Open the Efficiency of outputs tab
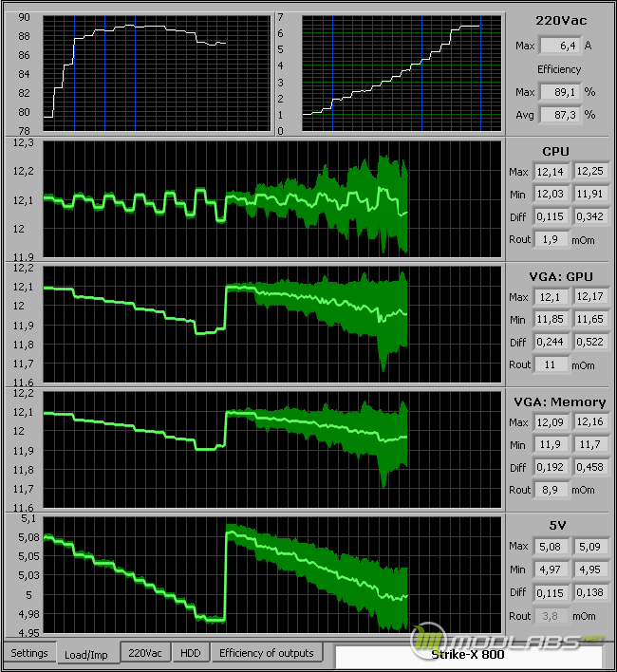 pyautogui.click(x=267, y=653)
